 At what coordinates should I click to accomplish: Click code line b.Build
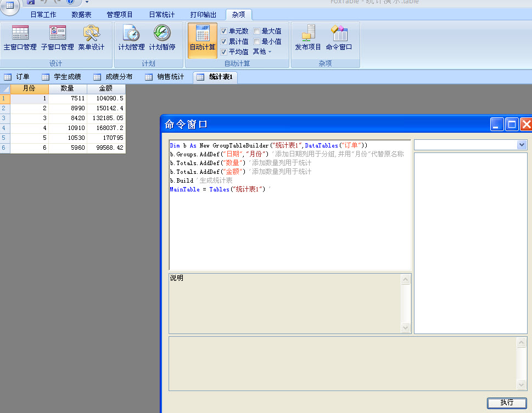click(x=201, y=181)
